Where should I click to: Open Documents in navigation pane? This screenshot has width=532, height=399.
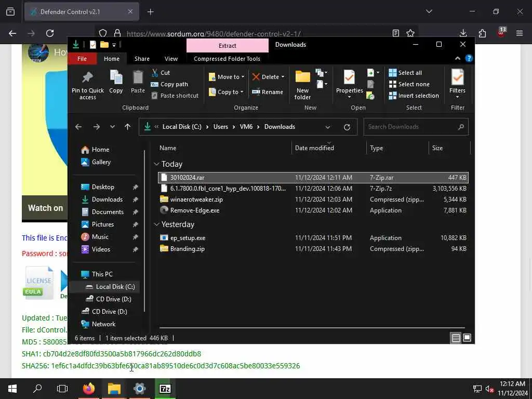pos(108,212)
